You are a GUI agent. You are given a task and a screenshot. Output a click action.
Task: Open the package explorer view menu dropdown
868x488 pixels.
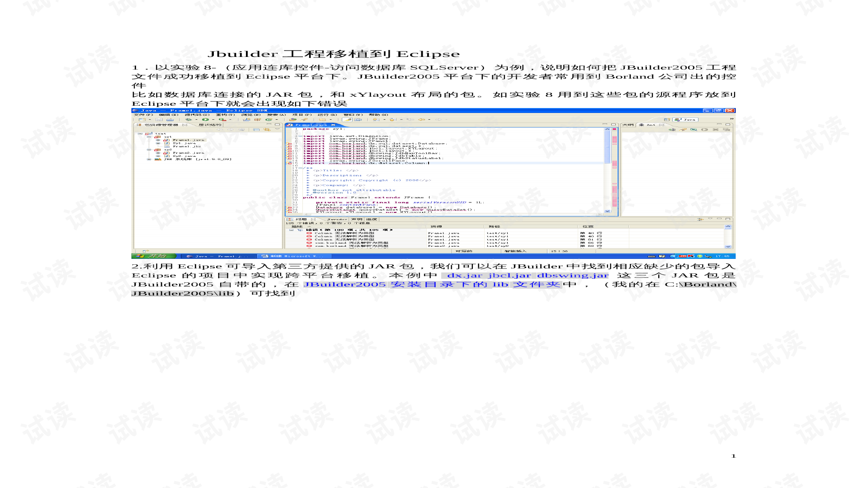(x=277, y=129)
